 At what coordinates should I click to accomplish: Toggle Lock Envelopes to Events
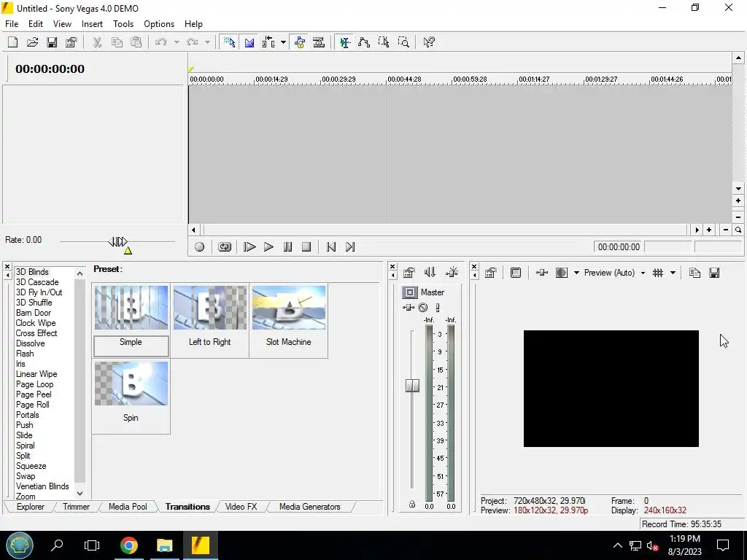click(x=300, y=42)
